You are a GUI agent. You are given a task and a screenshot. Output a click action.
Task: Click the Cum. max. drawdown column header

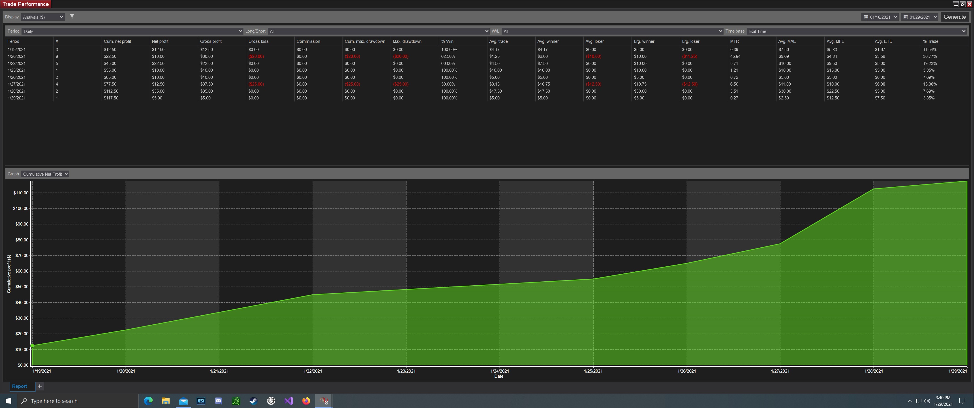click(365, 41)
